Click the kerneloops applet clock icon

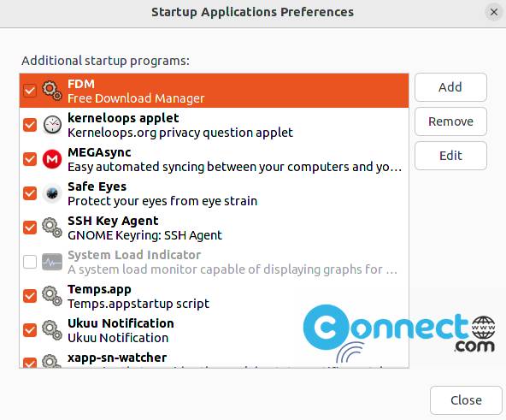pyautogui.click(x=52, y=125)
